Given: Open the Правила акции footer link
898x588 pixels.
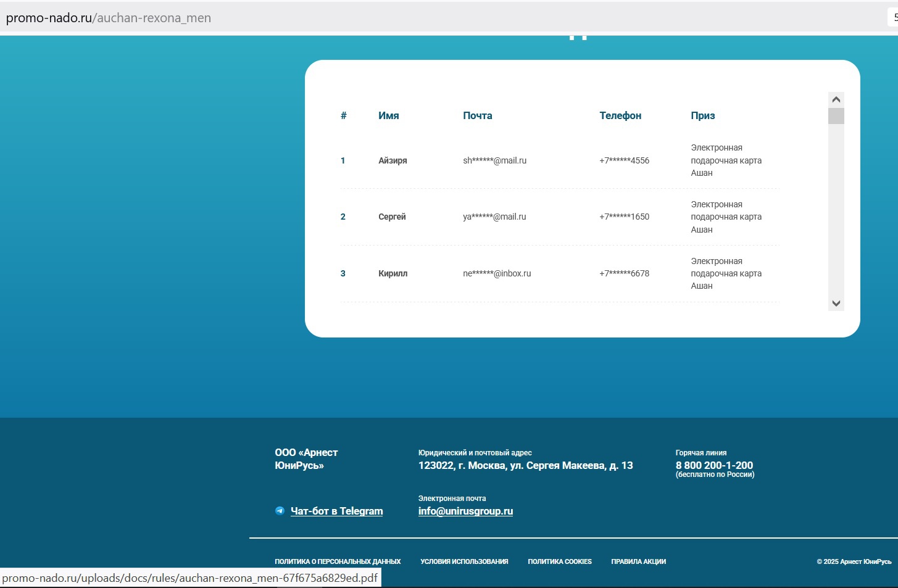Looking at the screenshot, I should (x=638, y=561).
